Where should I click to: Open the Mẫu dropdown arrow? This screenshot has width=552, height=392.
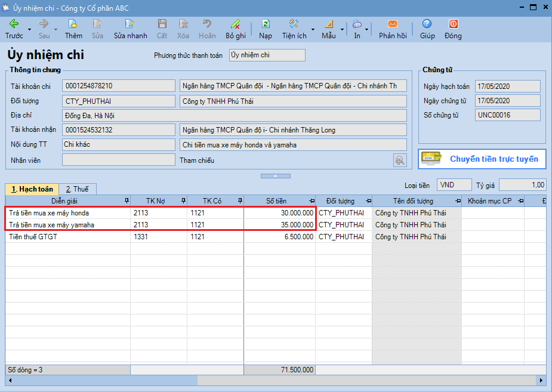342,30
